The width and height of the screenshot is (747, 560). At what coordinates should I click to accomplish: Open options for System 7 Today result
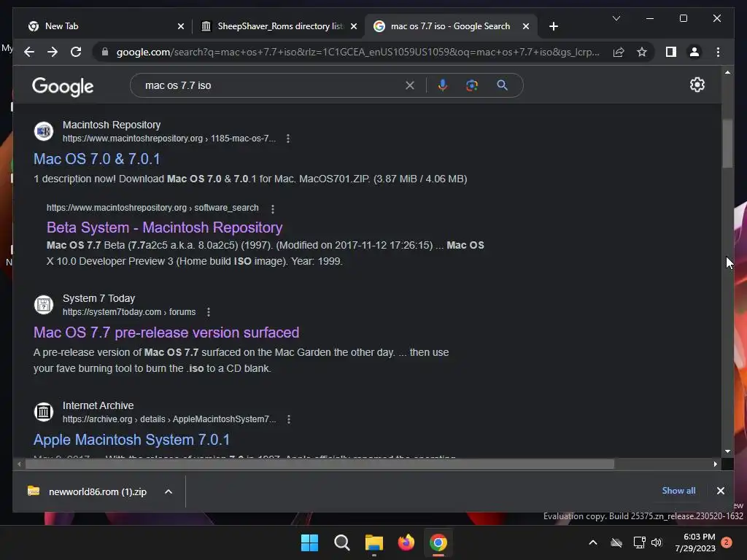(x=208, y=312)
